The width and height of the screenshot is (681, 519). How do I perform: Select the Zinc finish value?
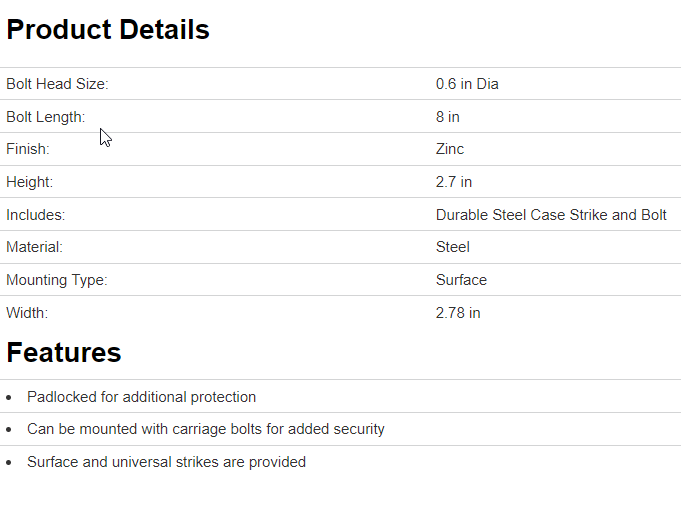tap(450, 149)
